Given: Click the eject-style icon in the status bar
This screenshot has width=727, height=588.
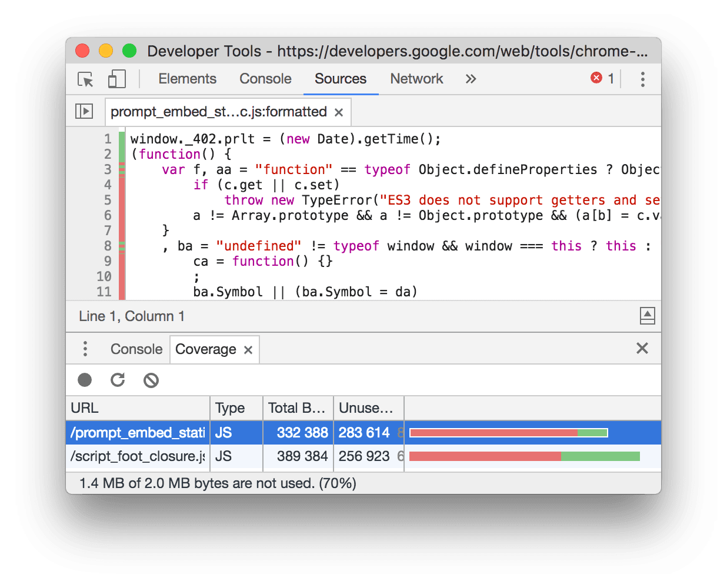Looking at the screenshot, I should (x=647, y=316).
